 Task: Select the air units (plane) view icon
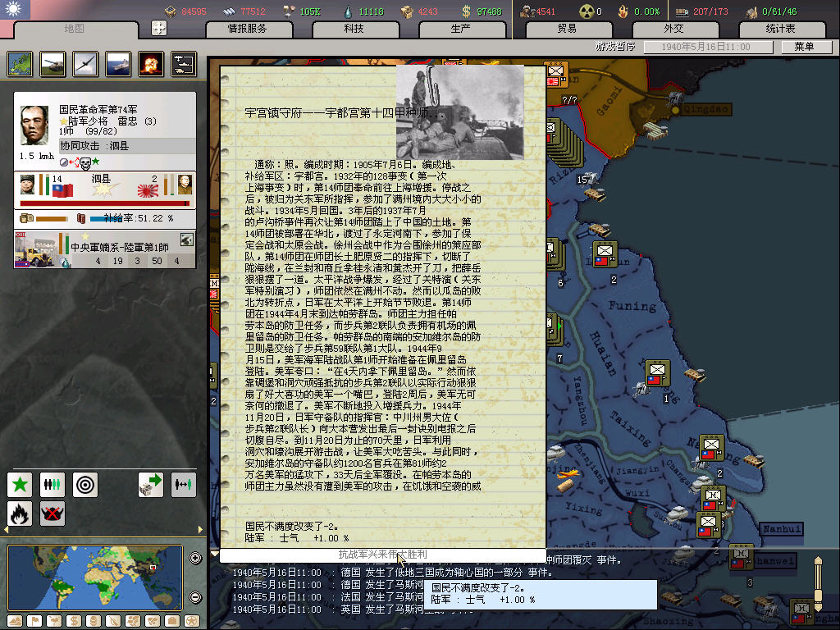tap(85, 63)
